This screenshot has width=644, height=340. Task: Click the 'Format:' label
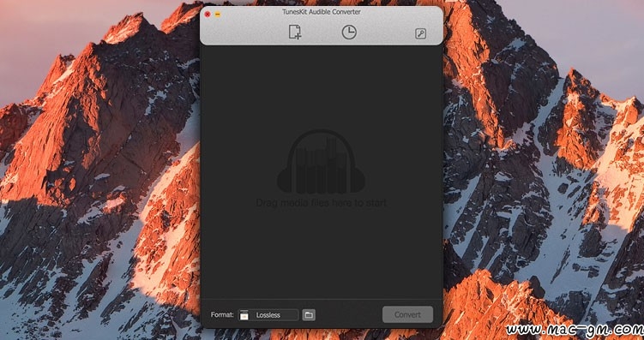coord(222,315)
